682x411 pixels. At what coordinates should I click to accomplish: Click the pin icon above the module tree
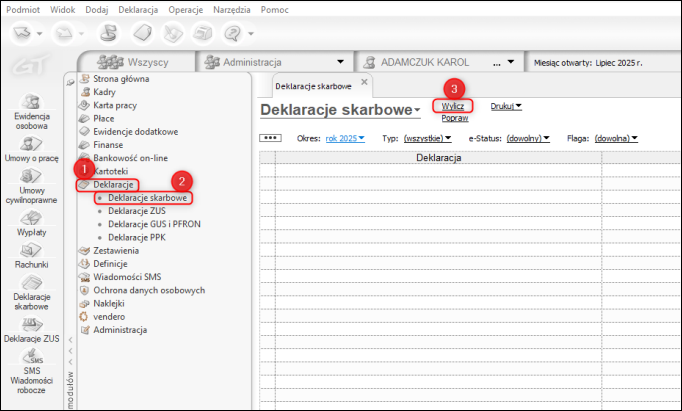tap(70, 82)
